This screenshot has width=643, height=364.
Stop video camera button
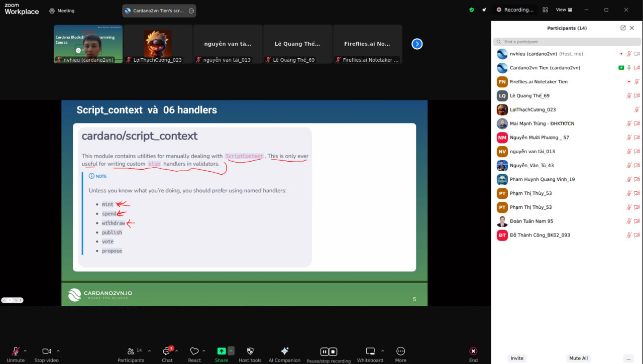point(47,353)
